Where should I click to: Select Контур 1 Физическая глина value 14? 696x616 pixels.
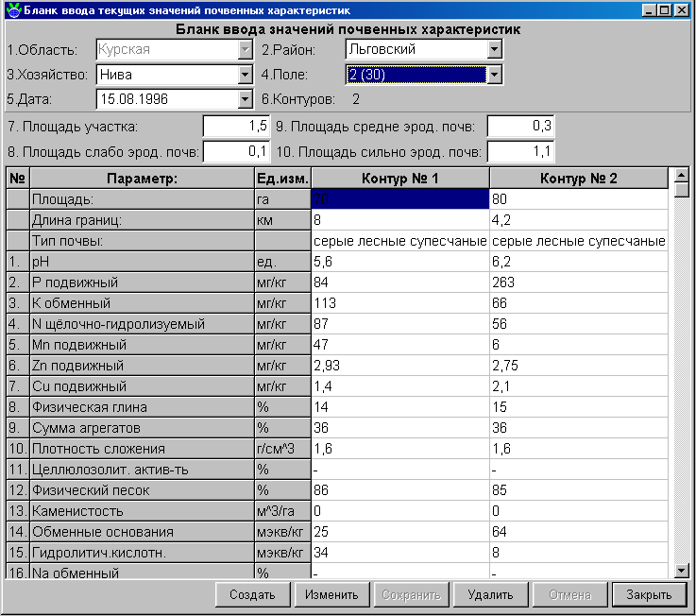400,407
